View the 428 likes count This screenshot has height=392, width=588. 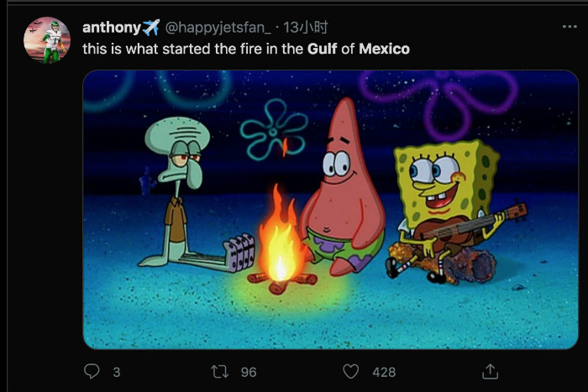click(384, 372)
